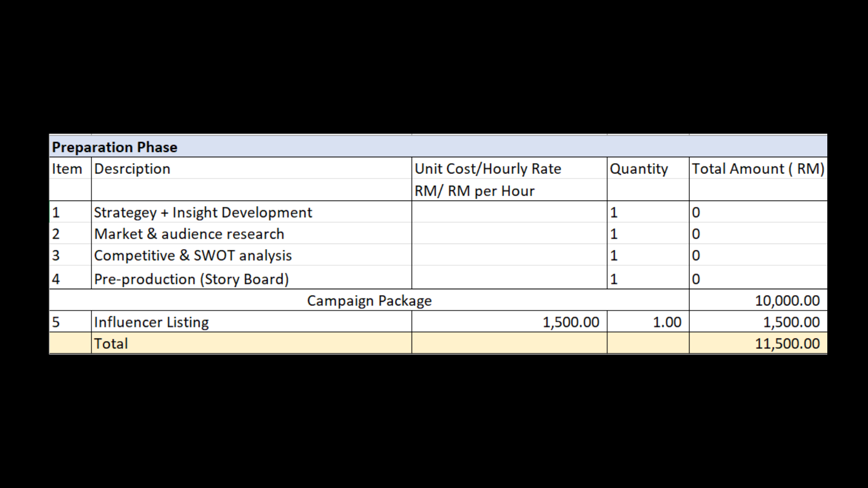Click the Strategey + Insight Development cell
The image size is (868, 488).
click(x=251, y=212)
